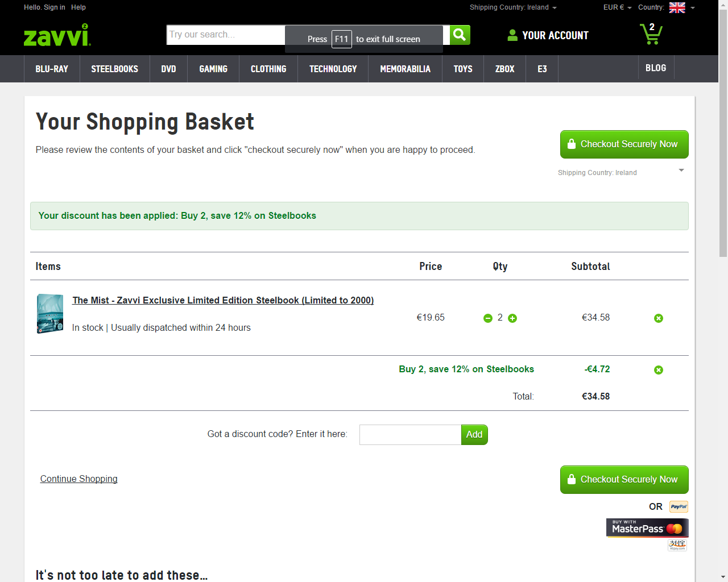Open the shopping cart icon
Image resolution: width=728 pixels, height=582 pixels.
651,34
